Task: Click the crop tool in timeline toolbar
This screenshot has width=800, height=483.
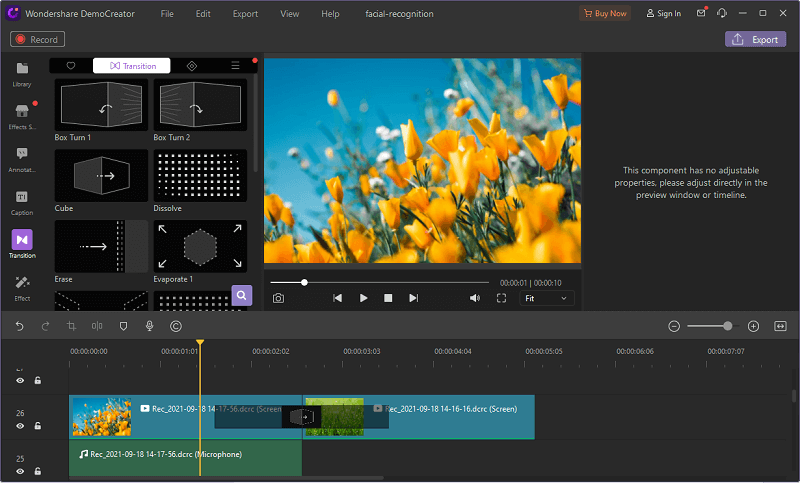Action: tap(71, 326)
